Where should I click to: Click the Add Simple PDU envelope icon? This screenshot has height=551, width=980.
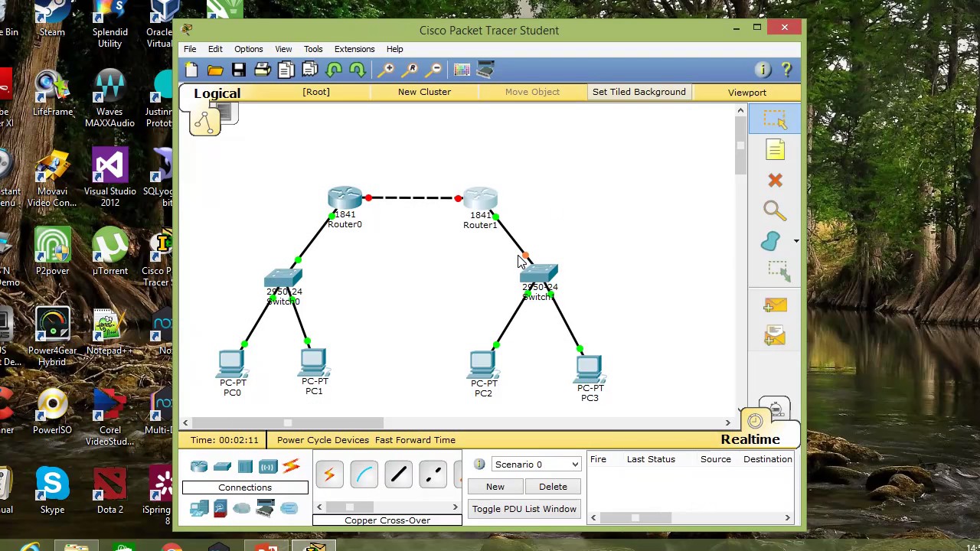[775, 305]
